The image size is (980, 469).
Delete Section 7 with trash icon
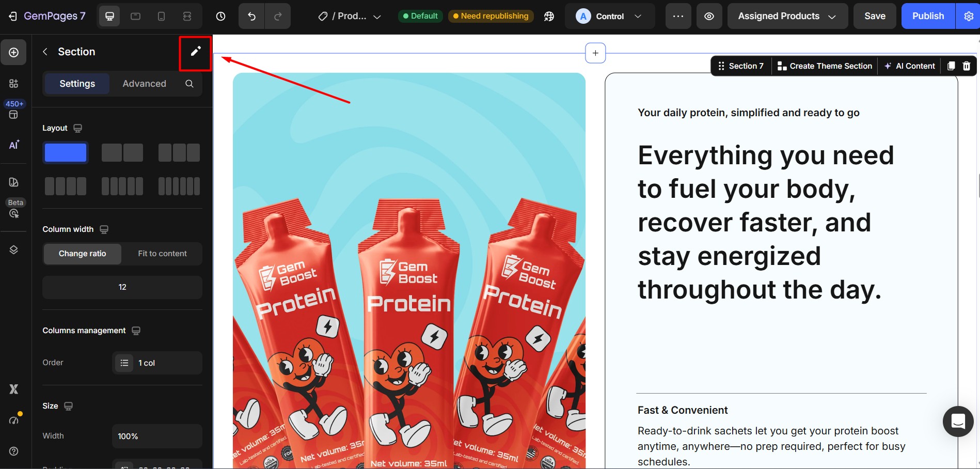click(967, 66)
